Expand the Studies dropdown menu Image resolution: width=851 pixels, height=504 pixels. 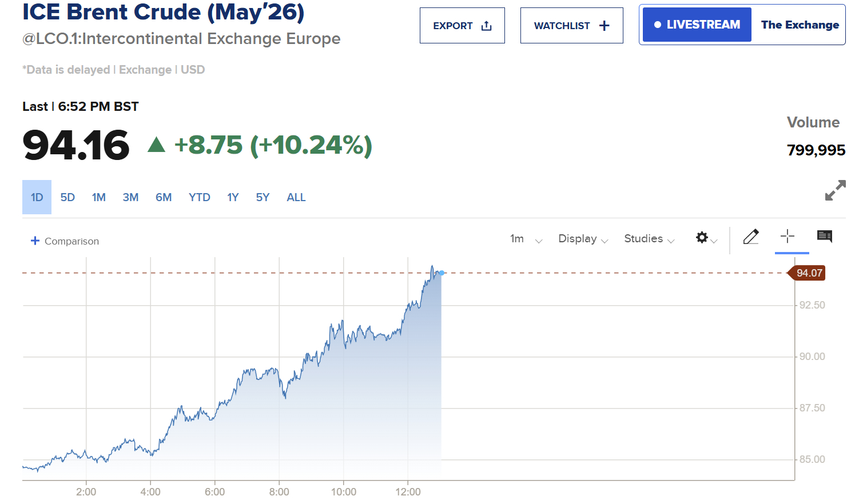[649, 239]
